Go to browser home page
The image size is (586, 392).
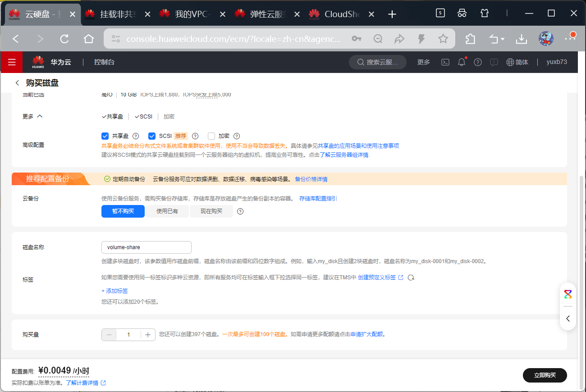click(89, 39)
